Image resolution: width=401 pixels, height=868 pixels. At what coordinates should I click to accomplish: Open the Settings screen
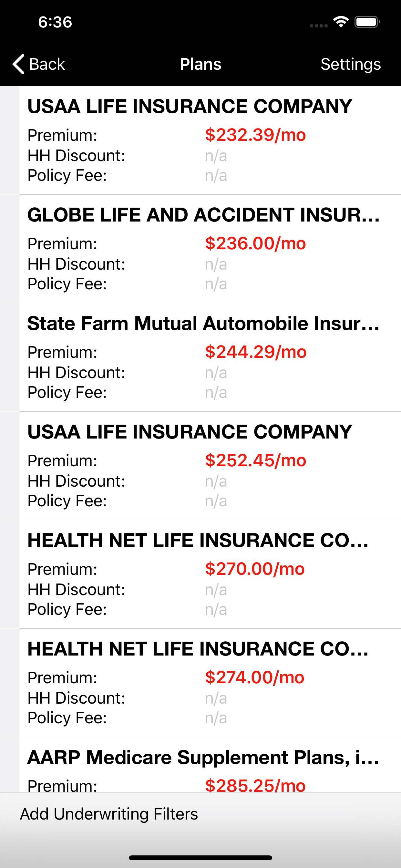click(350, 64)
